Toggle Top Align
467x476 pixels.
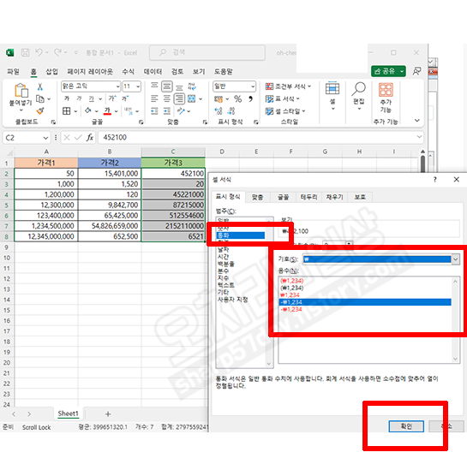(x=154, y=86)
